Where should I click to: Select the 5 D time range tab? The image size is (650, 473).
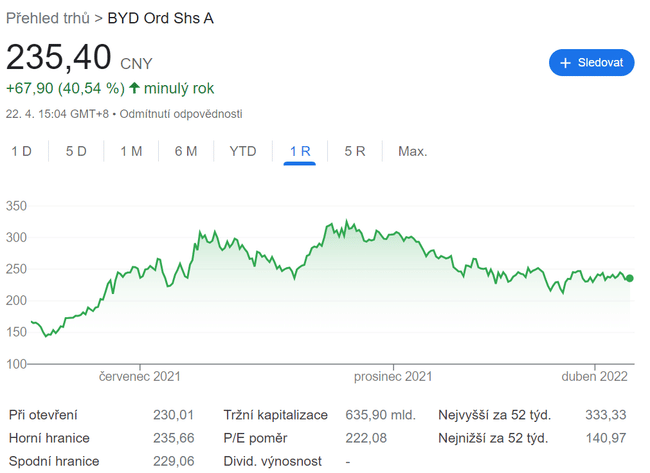click(x=76, y=151)
